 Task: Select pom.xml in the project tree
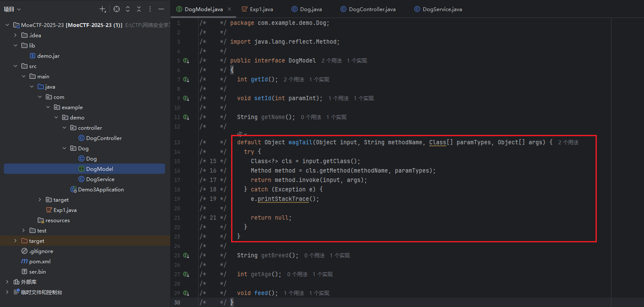(39, 262)
